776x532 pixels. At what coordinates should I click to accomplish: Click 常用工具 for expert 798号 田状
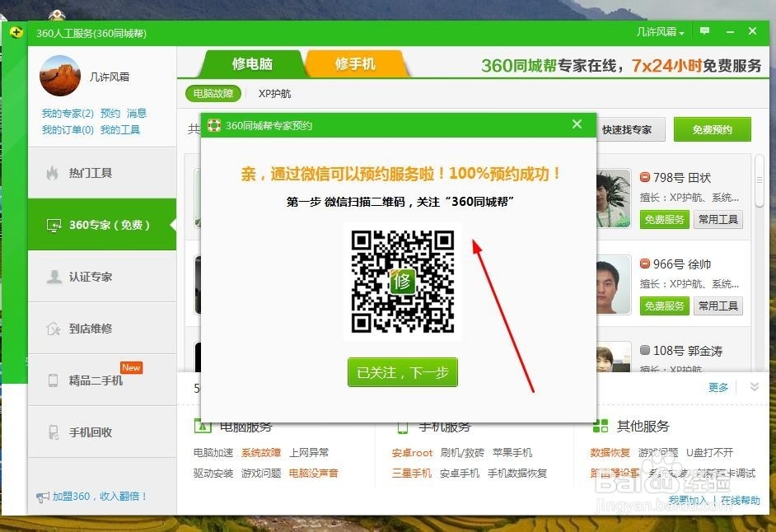[x=718, y=219]
